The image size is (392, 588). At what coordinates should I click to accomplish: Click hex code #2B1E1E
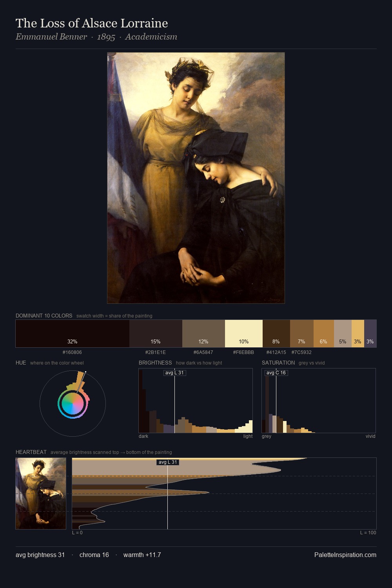156,352
